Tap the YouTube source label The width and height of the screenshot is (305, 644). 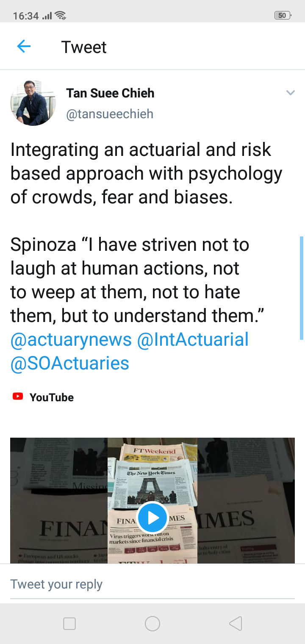click(x=52, y=397)
